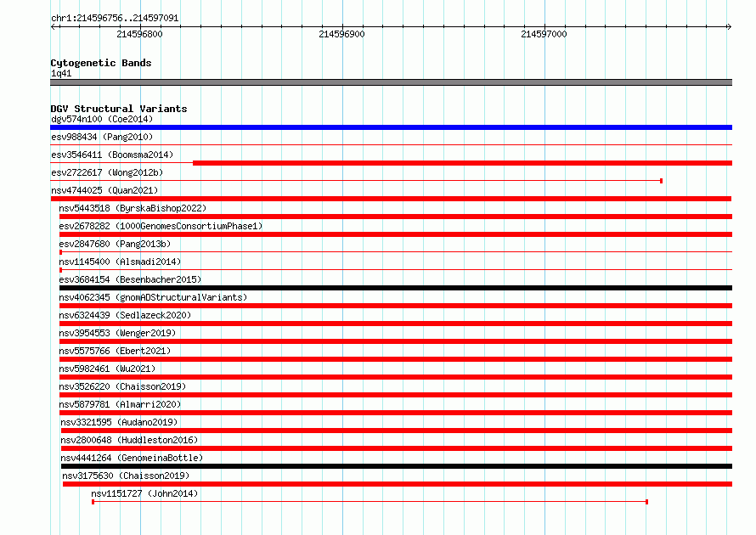
Task: Click the blue dgv574n100 variant bar
Action: coord(391,127)
